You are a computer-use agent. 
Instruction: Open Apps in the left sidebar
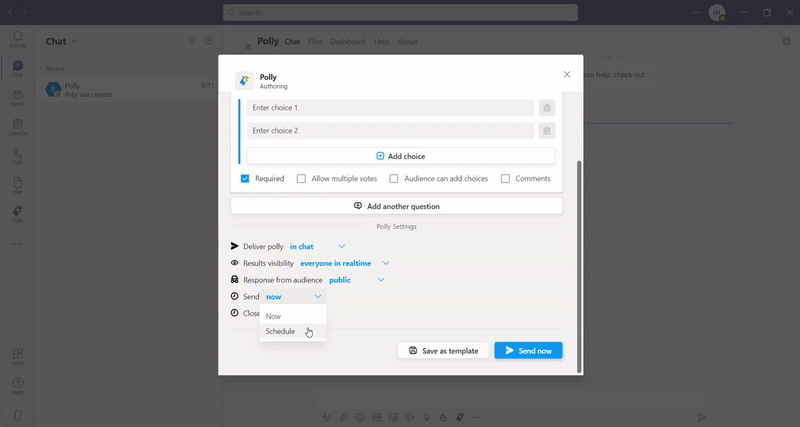17,355
